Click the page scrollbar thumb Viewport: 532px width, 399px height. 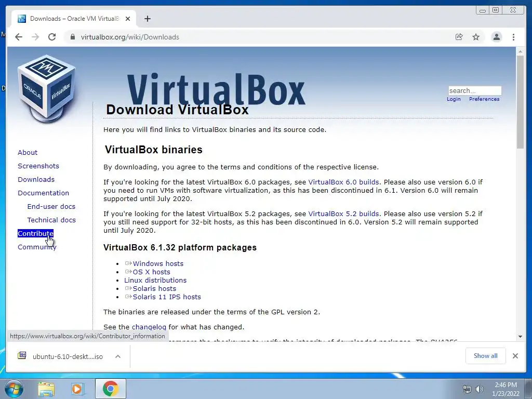[x=520, y=102]
